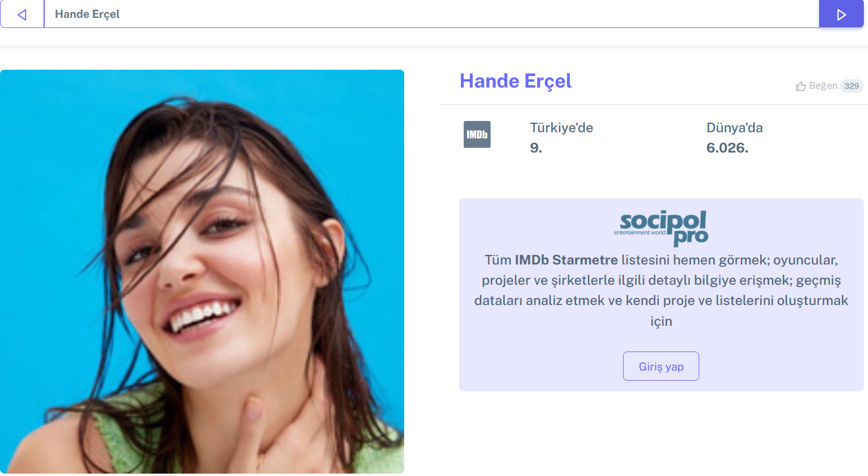Click the thumbs-up Beğen icon
This screenshot has height=476, width=868.
(801, 86)
